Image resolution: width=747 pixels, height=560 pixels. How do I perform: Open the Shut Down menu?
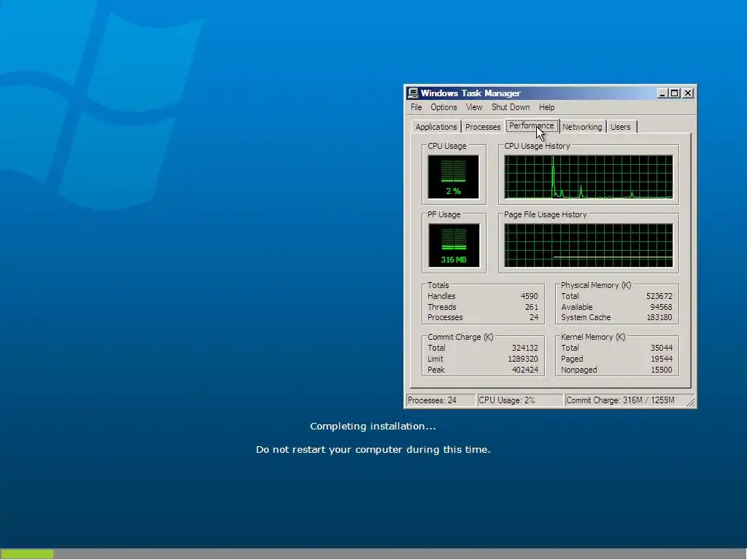pos(511,107)
